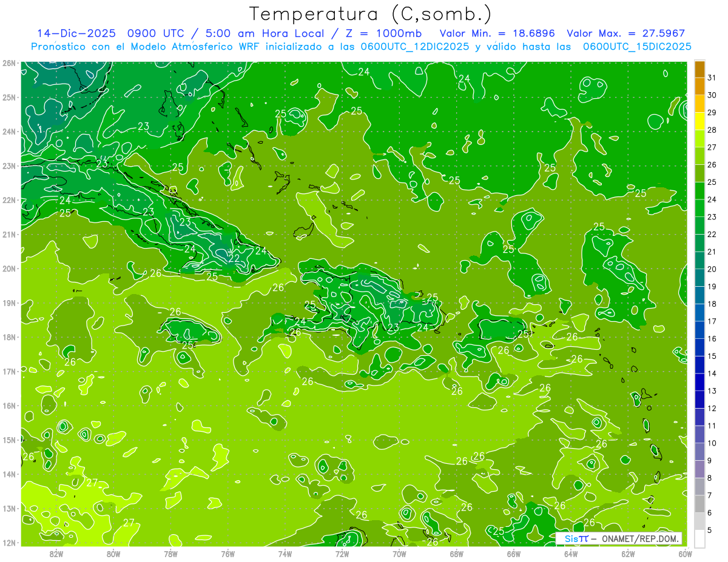This screenshot has height=562, width=728.
Task: Click the title "Temperatura (C,somb.)"
Action: click(370, 15)
